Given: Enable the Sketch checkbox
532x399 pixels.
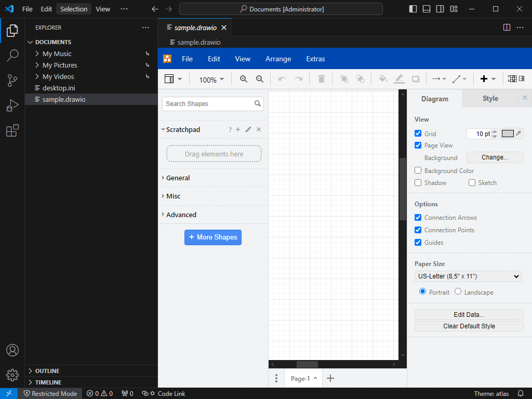Looking at the screenshot, I should click(x=472, y=182).
